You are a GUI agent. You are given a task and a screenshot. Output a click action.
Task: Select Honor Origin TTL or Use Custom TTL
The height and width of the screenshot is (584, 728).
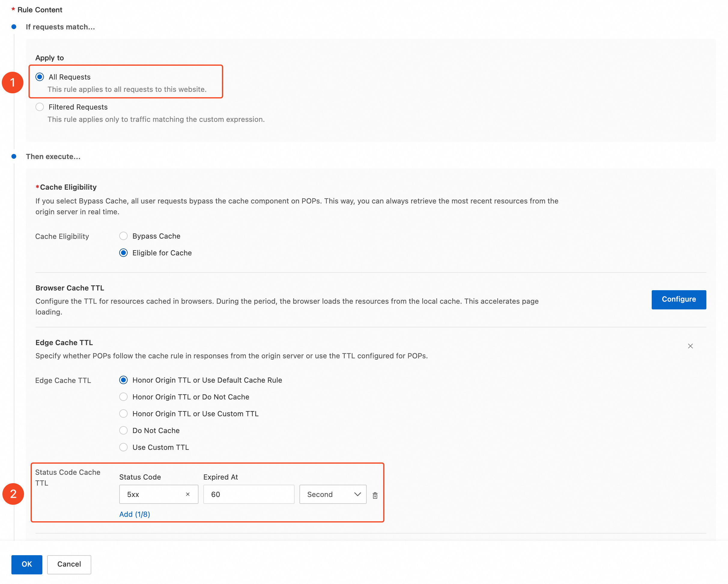tap(123, 414)
